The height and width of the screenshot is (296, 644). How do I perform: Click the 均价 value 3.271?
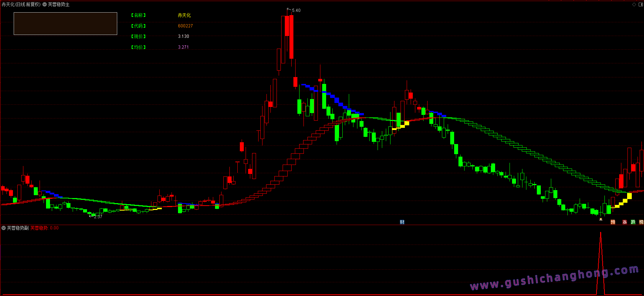click(183, 47)
